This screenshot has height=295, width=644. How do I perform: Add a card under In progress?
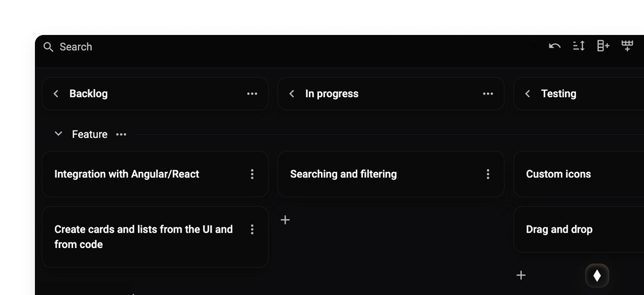pos(285,220)
